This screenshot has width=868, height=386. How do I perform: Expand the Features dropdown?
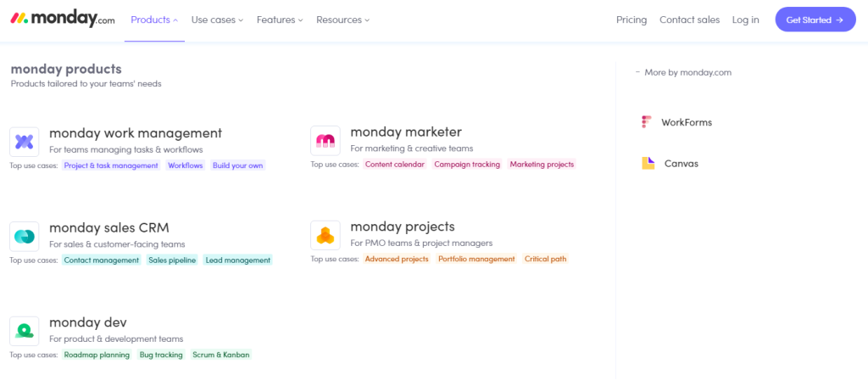280,20
